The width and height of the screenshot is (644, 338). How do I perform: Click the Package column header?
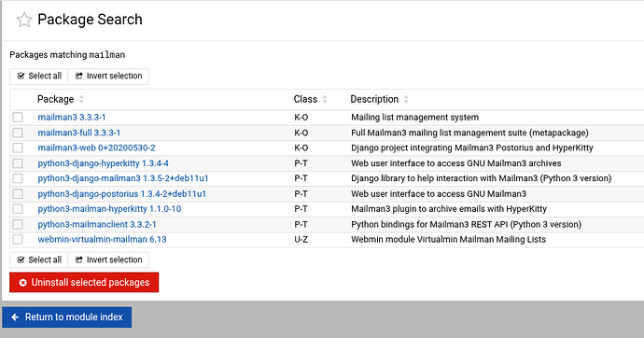(55, 99)
